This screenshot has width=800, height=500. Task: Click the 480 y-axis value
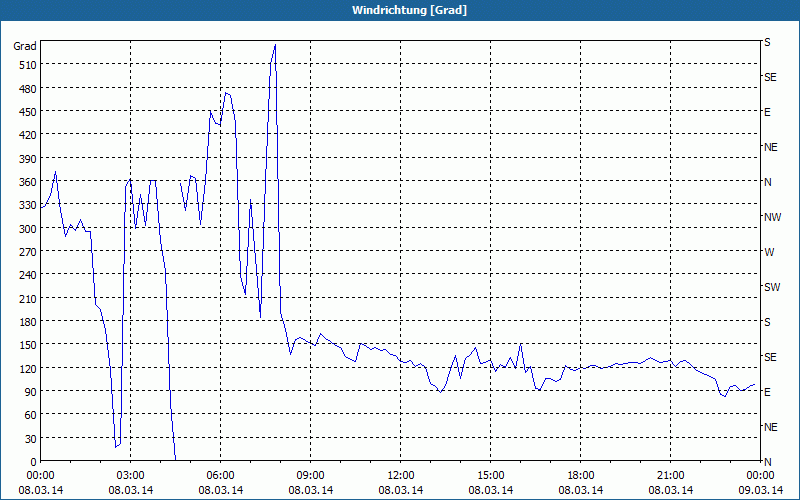[x=27, y=88]
